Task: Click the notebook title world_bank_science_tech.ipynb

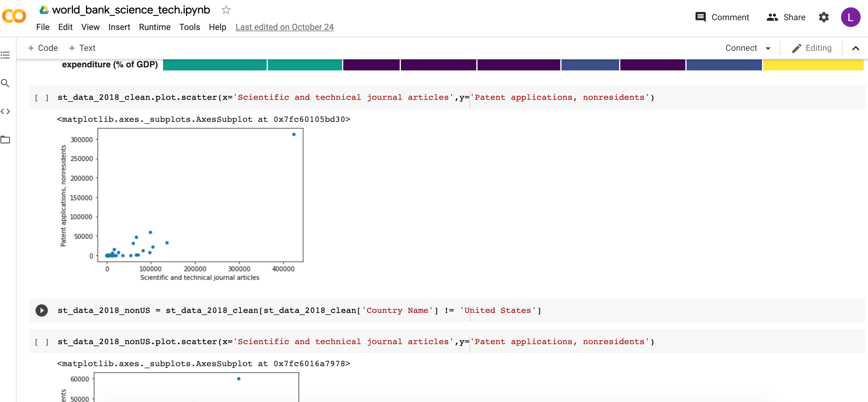Action: [131, 10]
